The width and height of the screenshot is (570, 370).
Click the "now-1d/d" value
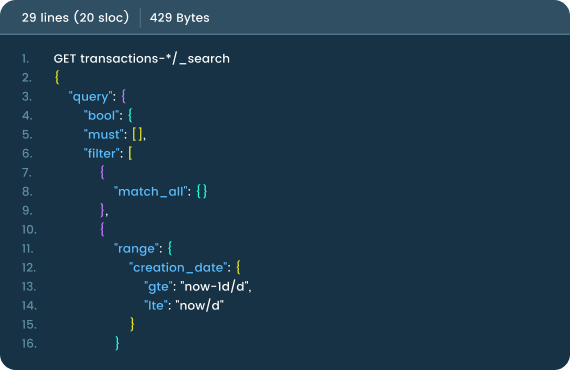(214, 287)
